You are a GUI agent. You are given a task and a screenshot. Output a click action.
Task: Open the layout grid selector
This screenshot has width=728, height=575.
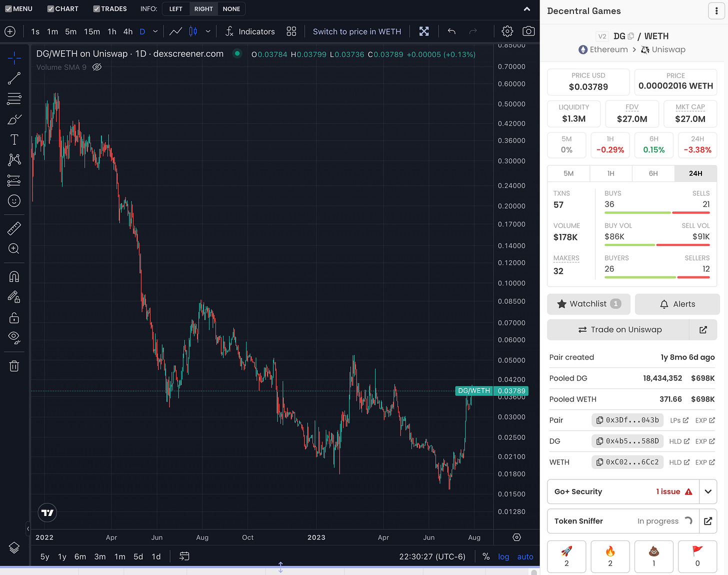291,31
